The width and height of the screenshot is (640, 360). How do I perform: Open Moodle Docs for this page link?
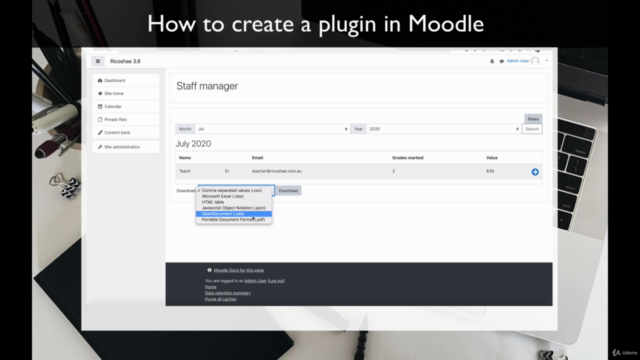239,270
